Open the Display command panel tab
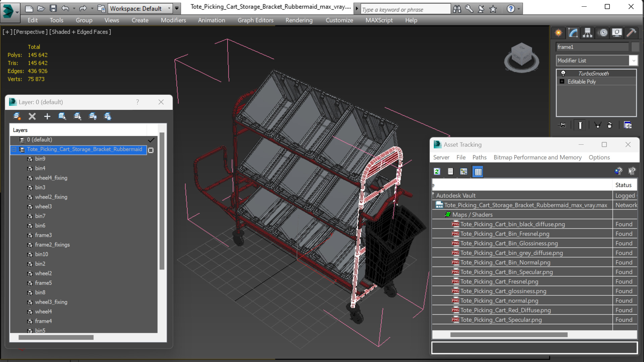Viewport: 644px width, 362px height. [x=617, y=33]
